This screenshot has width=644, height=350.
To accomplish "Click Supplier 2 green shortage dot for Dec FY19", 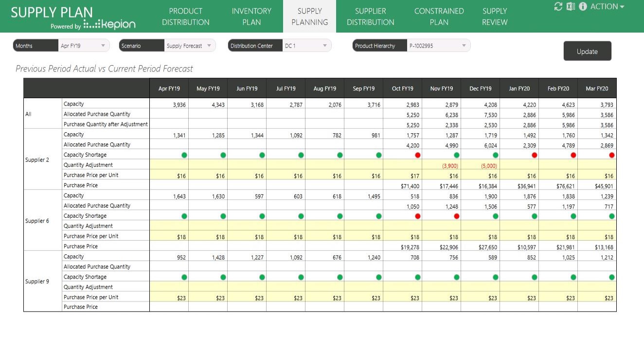I will (495, 155).
